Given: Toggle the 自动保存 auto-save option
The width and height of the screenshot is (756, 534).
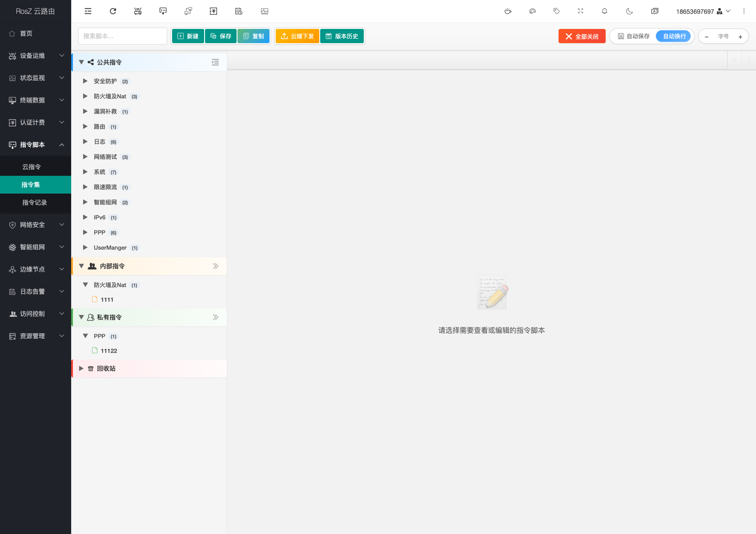Looking at the screenshot, I should coord(634,36).
